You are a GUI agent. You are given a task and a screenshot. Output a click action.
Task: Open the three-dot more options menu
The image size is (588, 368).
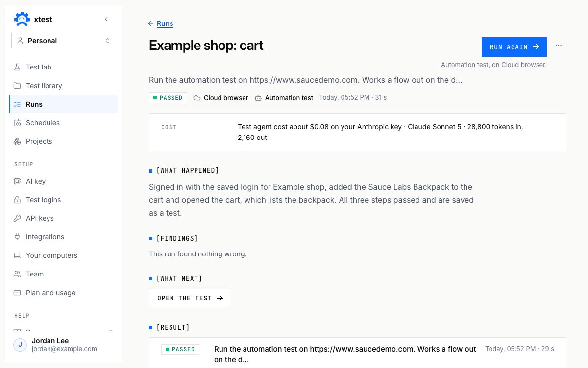[x=559, y=45]
